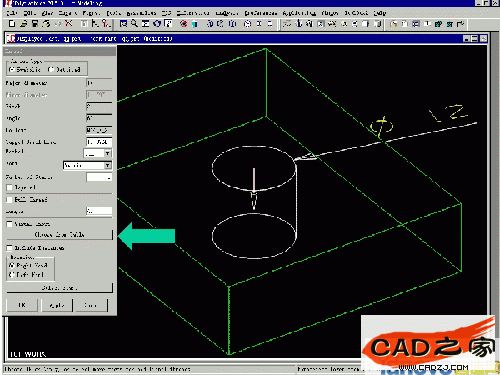Click the red shaded-sphere display icon
Screen dimensions: 500x375
(183, 24)
